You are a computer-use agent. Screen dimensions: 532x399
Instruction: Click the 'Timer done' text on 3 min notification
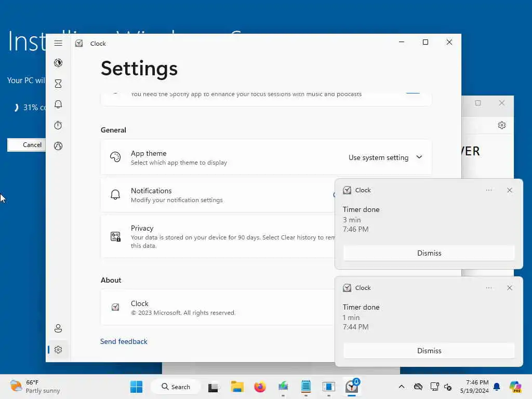point(361,209)
